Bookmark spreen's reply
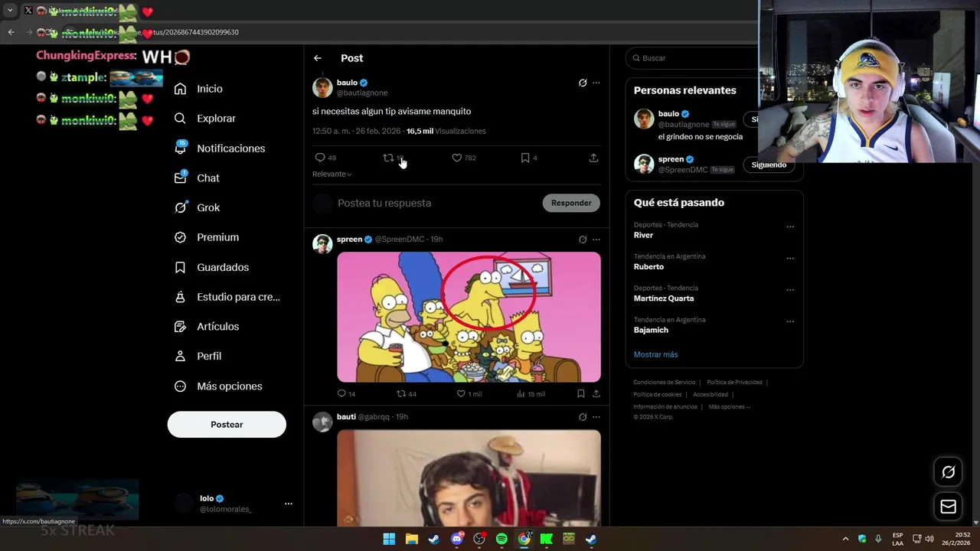980x551 pixels. tap(580, 393)
